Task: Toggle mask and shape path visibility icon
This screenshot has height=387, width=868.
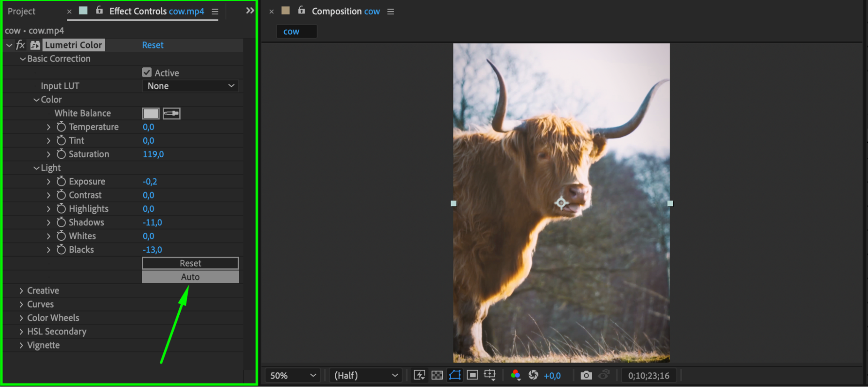Action: click(455, 375)
